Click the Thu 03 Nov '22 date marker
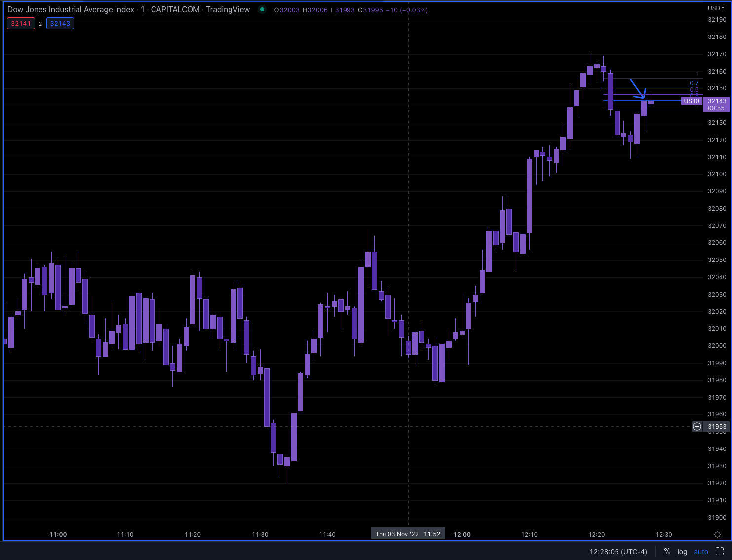Screen dimensions: 732x560 (408, 533)
